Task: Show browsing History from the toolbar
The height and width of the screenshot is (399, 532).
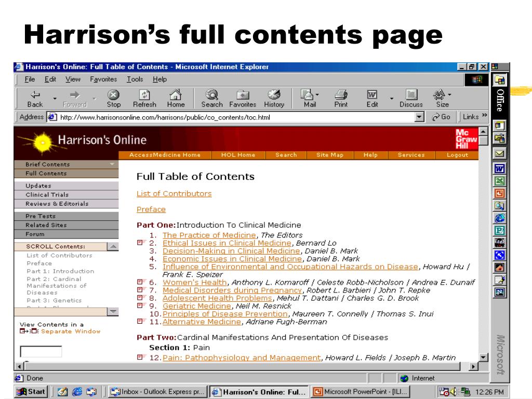Action: point(274,98)
